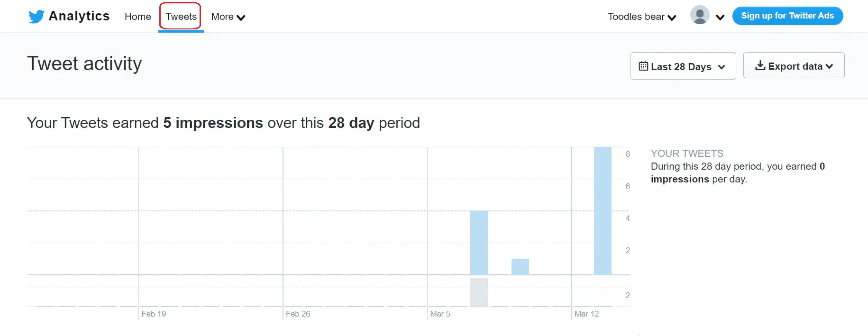Viewport: 868px width, 336px height.
Task: Click the Analytics title link
Action: click(79, 16)
